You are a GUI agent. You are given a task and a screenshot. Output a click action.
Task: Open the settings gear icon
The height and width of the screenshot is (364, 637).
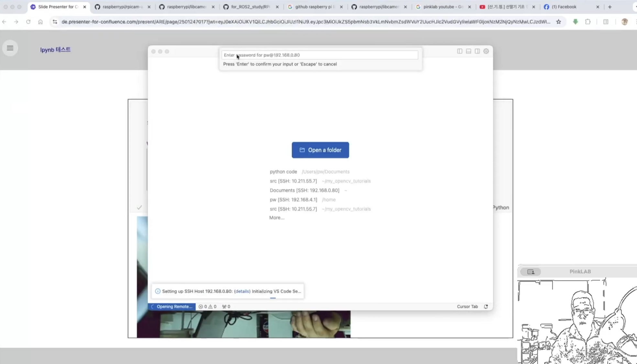point(486,51)
